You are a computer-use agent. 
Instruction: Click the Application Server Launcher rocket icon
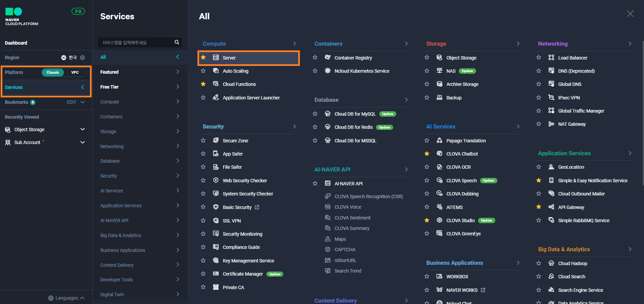coord(216,97)
